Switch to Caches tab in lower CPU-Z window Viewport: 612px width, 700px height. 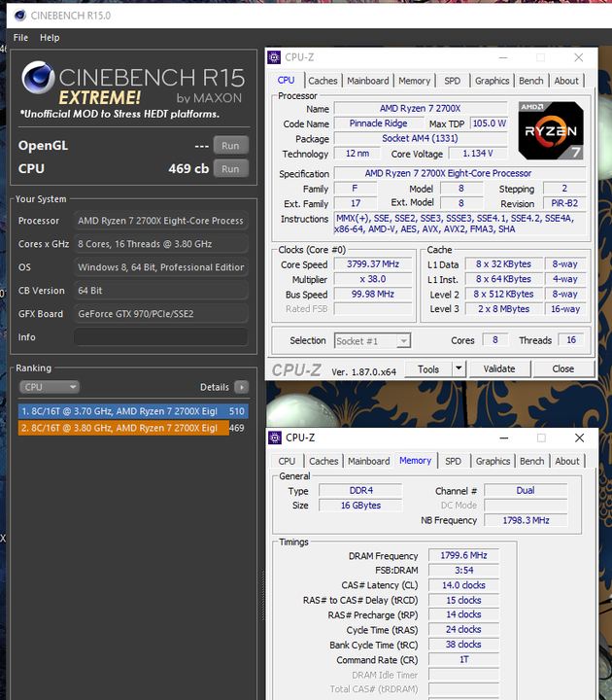pyautogui.click(x=323, y=461)
